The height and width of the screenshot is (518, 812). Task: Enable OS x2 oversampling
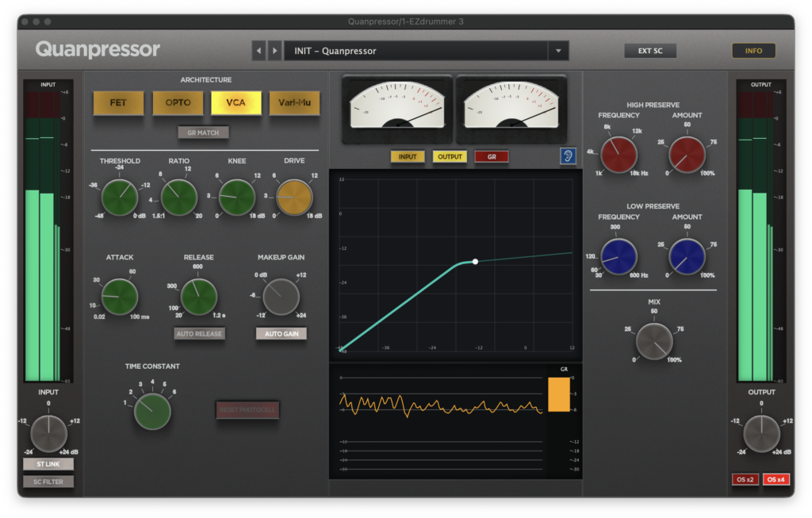pyautogui.click(x=745, y=480)
